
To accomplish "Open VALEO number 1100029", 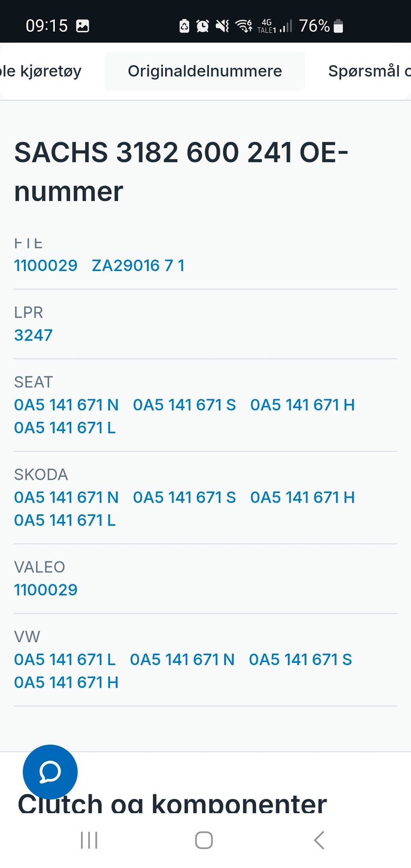I will (x=46, y=590).
